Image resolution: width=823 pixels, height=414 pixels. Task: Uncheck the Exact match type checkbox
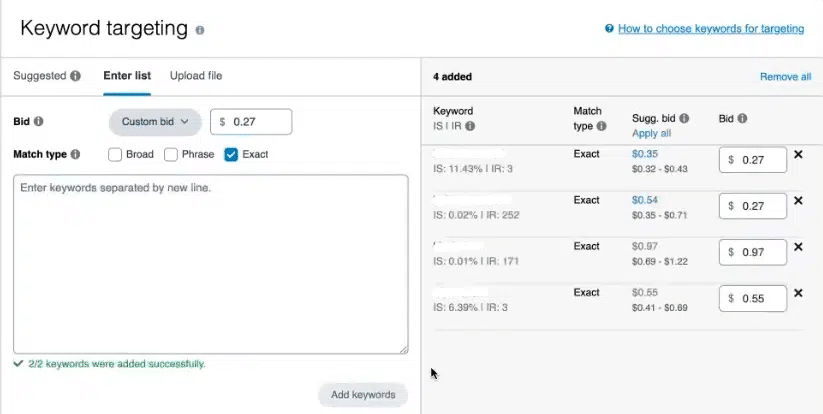pos(231,155)
